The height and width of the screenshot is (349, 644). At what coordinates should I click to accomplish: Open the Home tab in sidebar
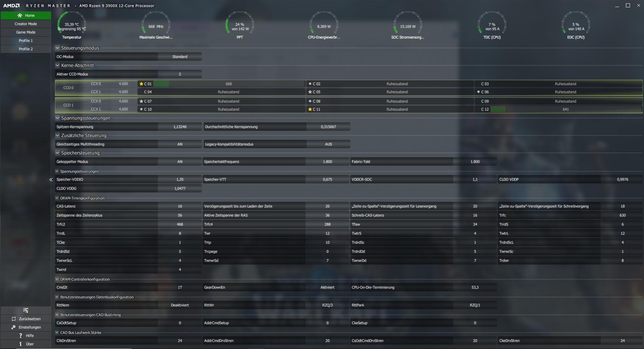click(26, 15)
